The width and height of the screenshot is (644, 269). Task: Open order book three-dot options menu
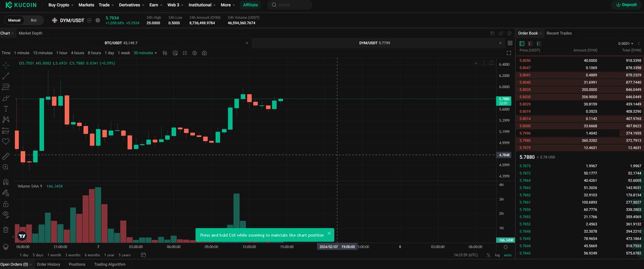[639, 43]
